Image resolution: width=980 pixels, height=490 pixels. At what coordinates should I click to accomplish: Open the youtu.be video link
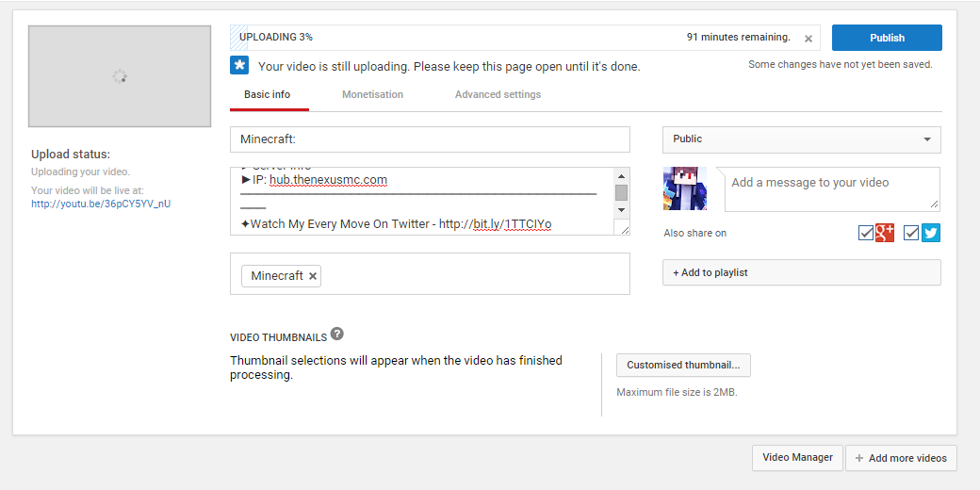click(101, 204)
